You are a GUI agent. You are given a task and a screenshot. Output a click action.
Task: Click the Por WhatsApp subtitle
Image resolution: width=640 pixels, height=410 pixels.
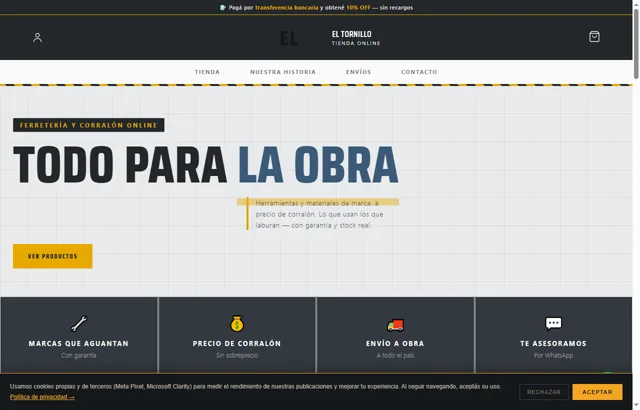pos(553,355)
